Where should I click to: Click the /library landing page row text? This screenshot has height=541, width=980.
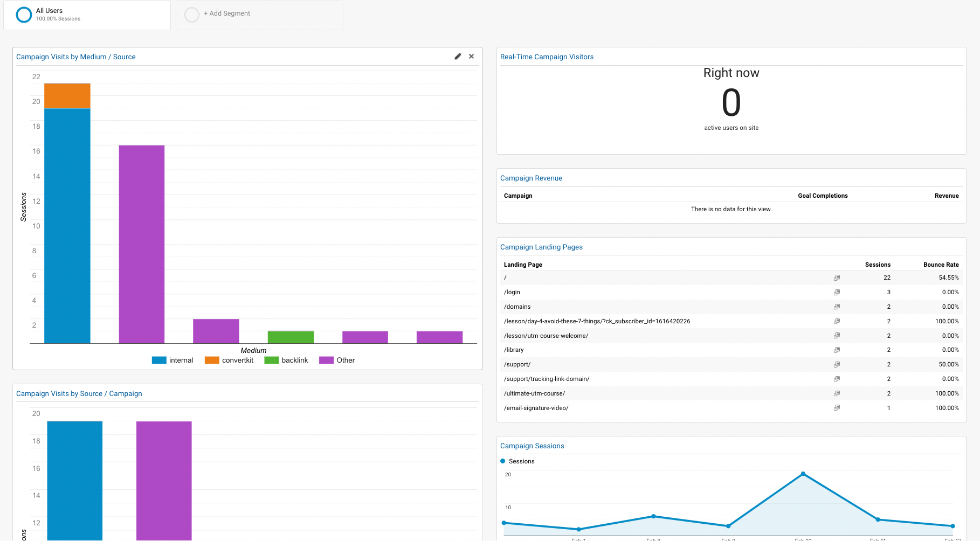click(514, 350)
